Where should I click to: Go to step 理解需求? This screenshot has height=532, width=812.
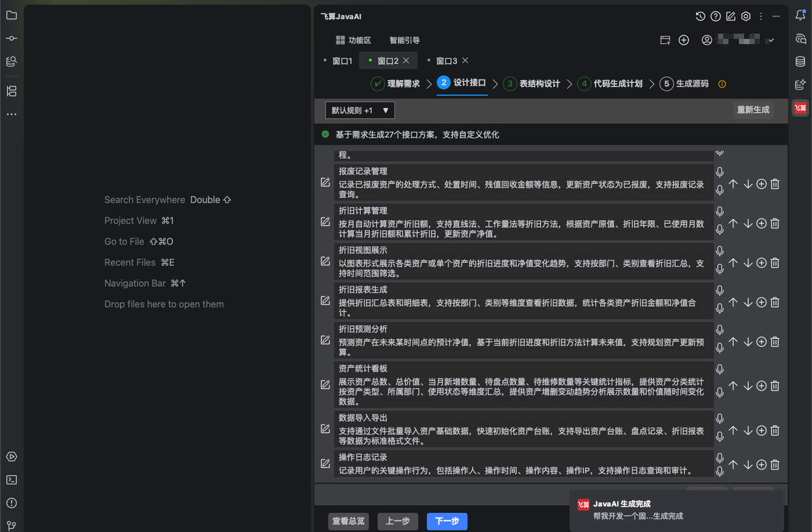(x=395, y=84)
